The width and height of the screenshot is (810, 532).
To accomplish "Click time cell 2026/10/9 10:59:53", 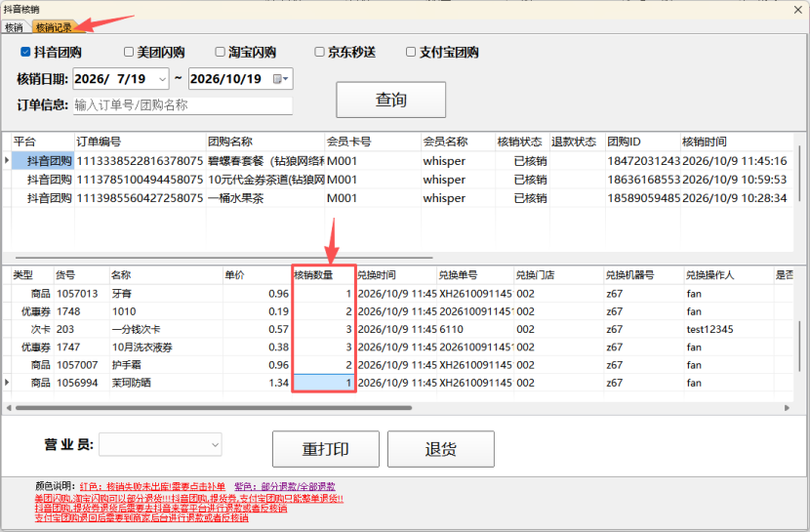I will pos(735,180).
